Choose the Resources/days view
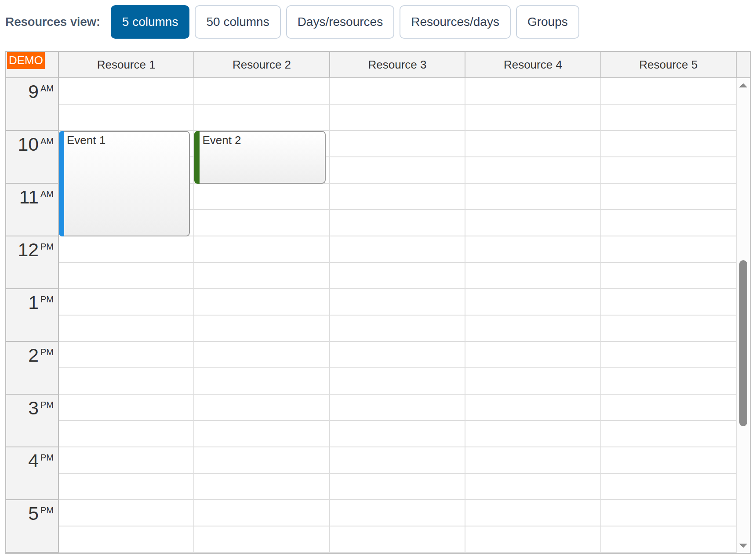The height and width of the screenshot is (559, 756). 455,22
